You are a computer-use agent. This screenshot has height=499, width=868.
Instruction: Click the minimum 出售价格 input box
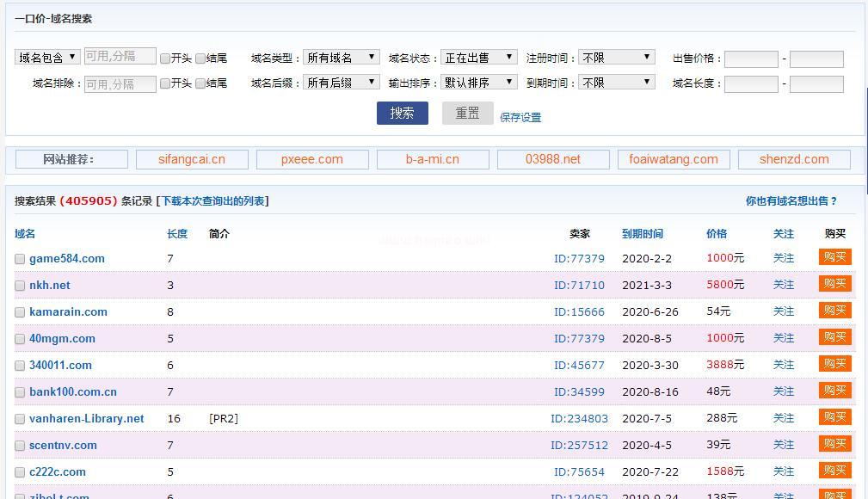750,59
